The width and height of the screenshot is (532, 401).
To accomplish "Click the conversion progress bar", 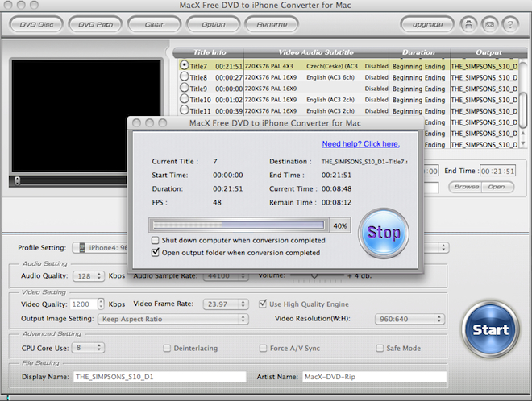I will [x=238, y=225].
